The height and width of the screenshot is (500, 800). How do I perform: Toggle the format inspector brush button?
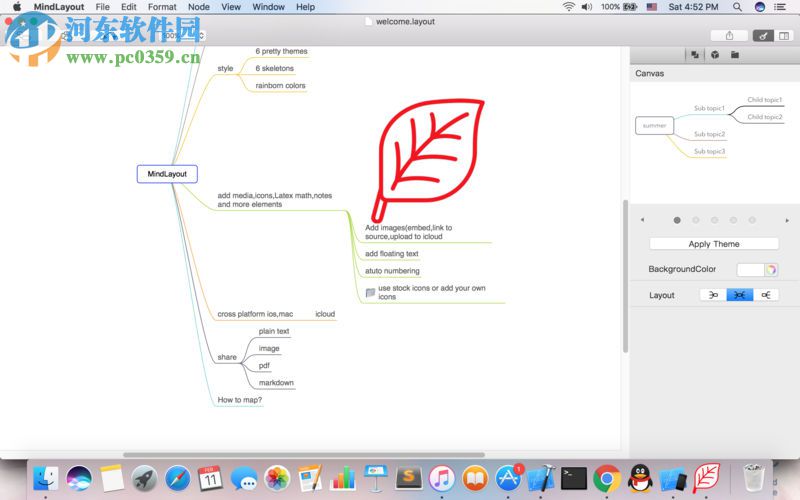(x=763, y=35)
